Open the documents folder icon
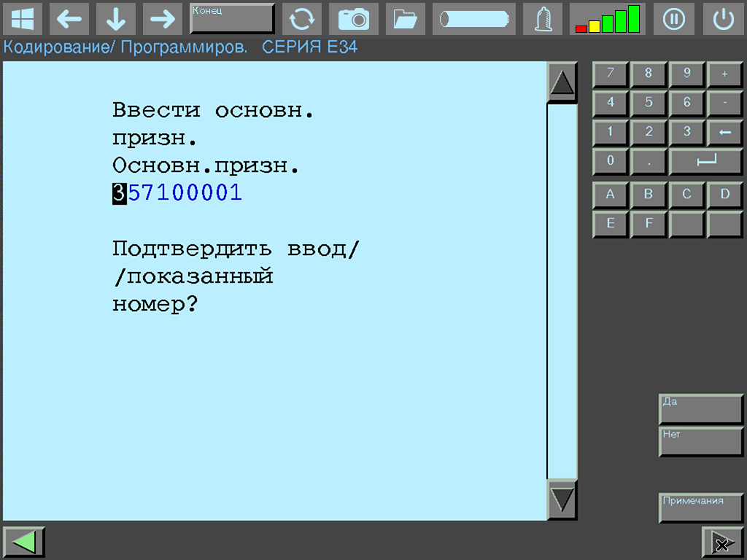This screenshot has height=560, width=747. click(406, 19)
